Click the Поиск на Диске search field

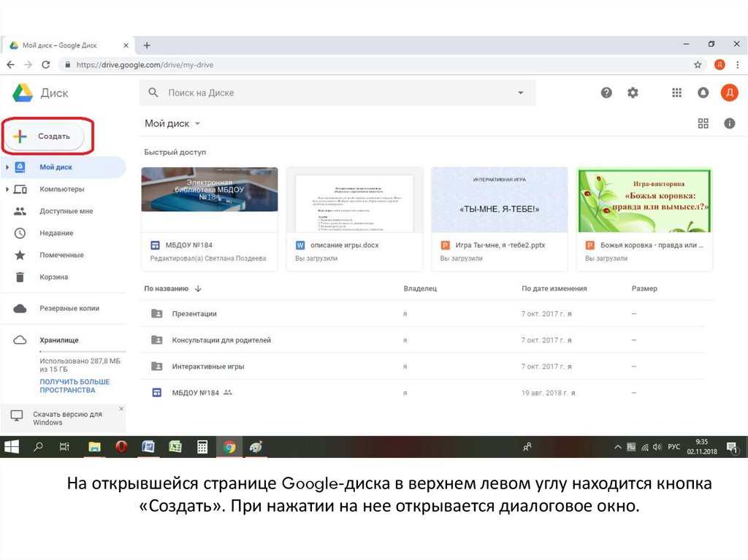[337, 93]
